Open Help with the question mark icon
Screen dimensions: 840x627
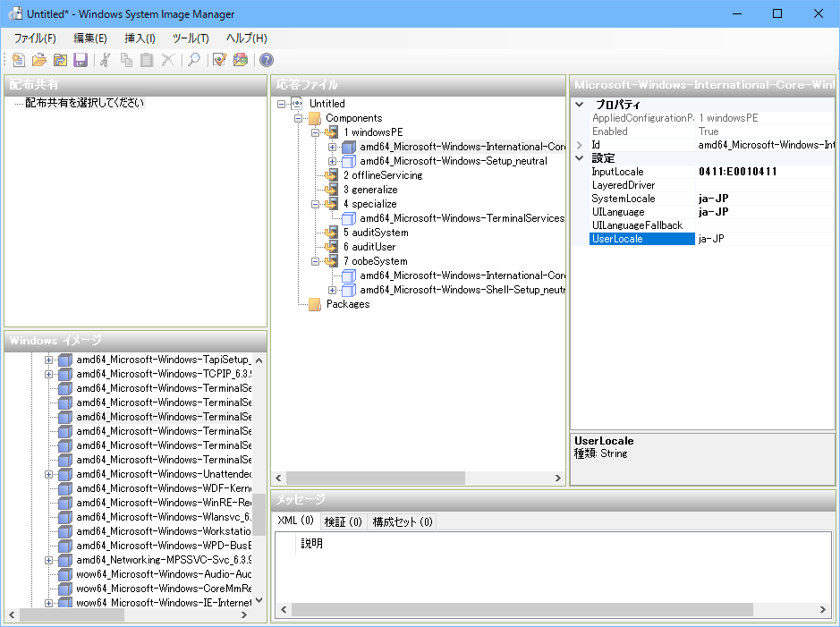click(267, 60)
